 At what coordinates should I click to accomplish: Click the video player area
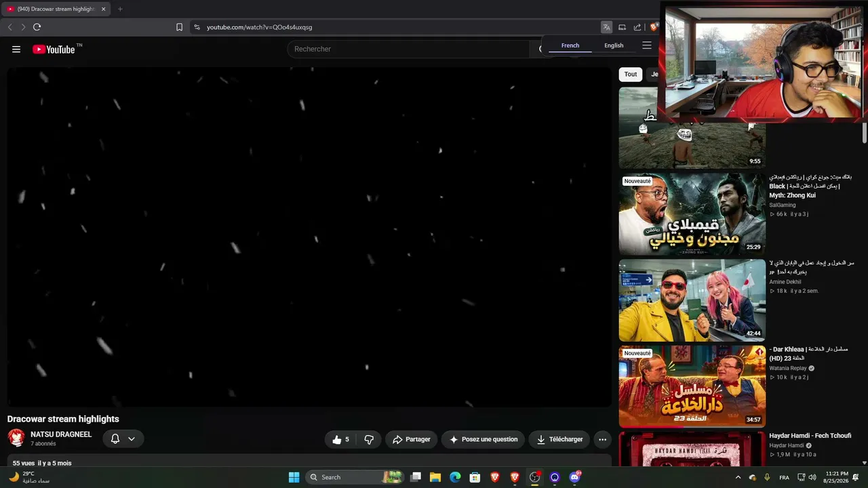309,237
